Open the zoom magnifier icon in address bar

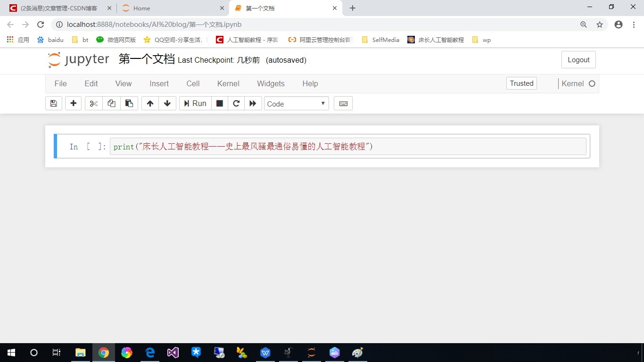click(x=584, y=25)
